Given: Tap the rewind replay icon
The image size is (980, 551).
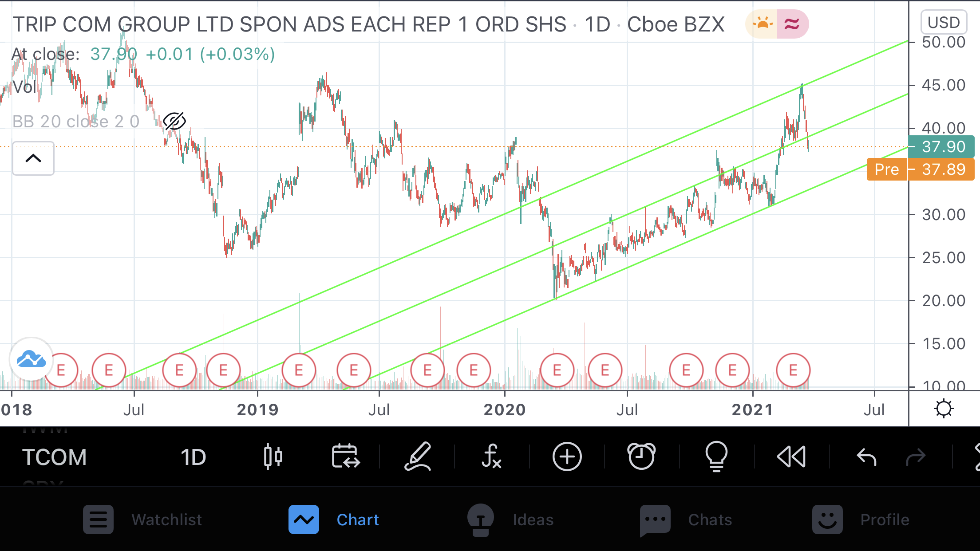Looking at the screenshot, I should [791, 457].
